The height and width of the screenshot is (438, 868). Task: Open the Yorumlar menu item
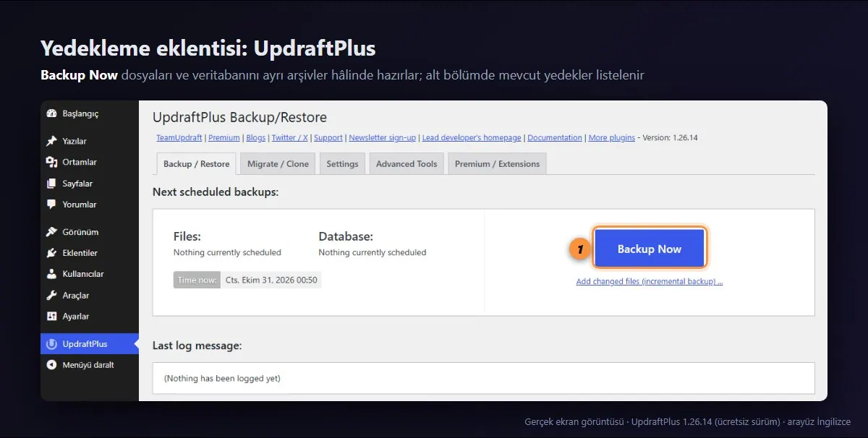click(x=90, y=205)
